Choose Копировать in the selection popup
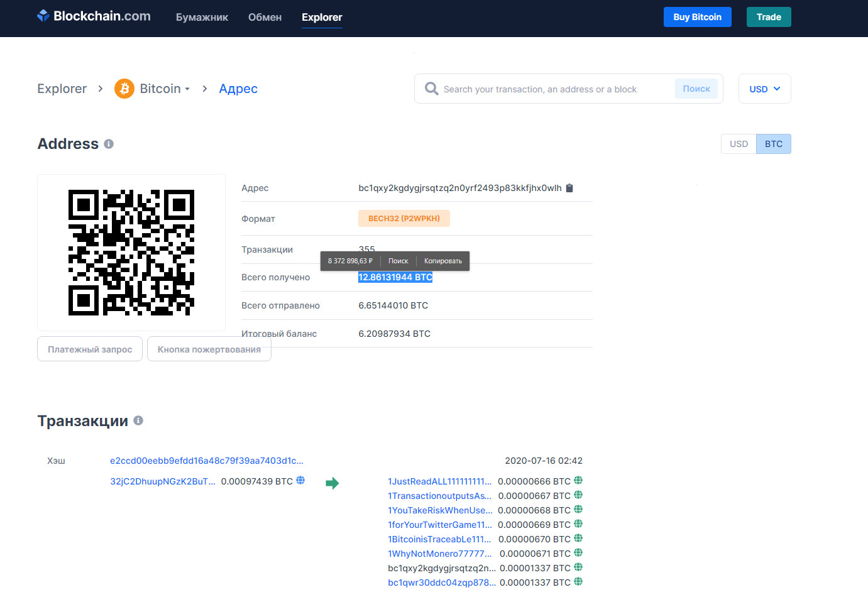The width and height of the screenshot is (868, 597). pyautogui.click(x=443, y=261)
